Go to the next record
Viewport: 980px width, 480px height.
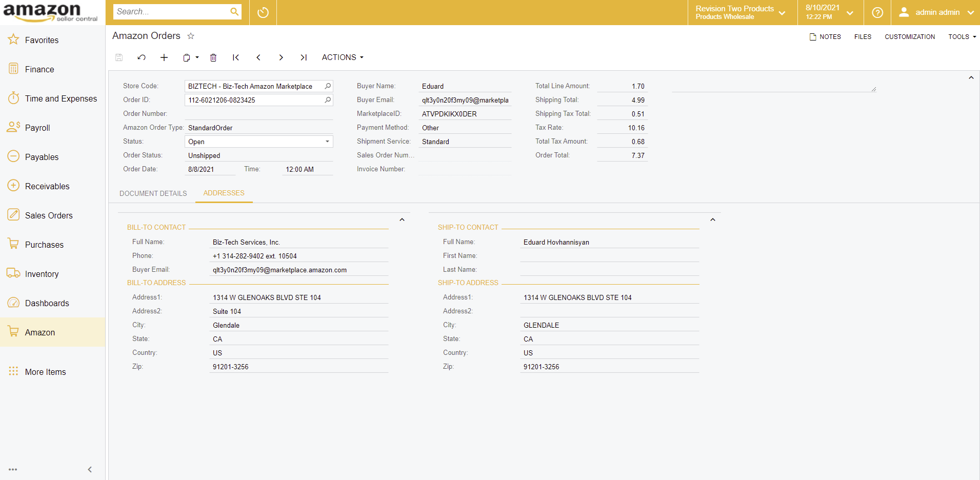pos(281,57)
